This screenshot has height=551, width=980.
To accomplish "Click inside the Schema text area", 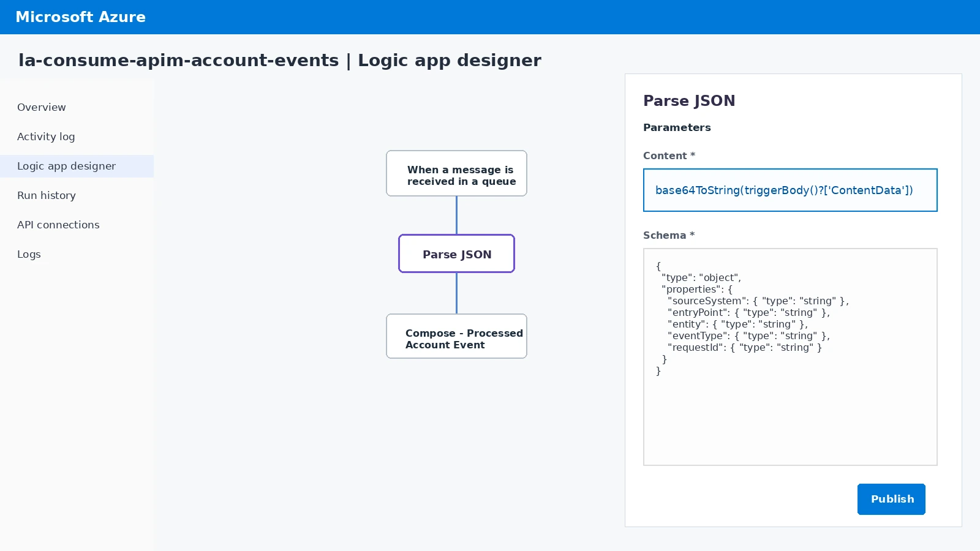I will click(x=790, y=357).
